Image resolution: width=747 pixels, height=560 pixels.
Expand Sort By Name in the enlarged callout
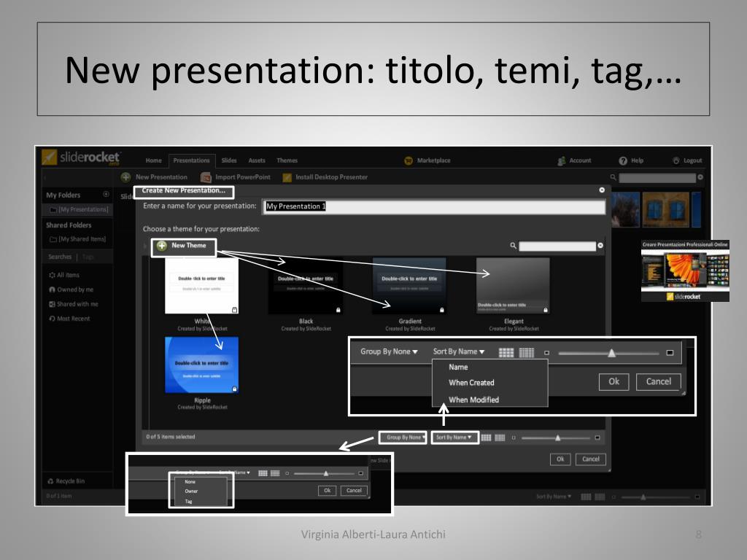point(458,352)
